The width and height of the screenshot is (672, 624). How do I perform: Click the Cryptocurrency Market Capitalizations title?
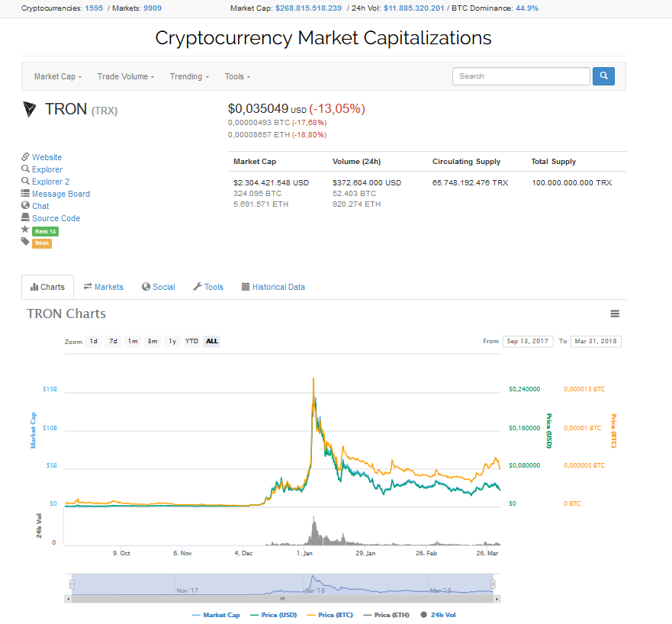click(x=323, y=38)
